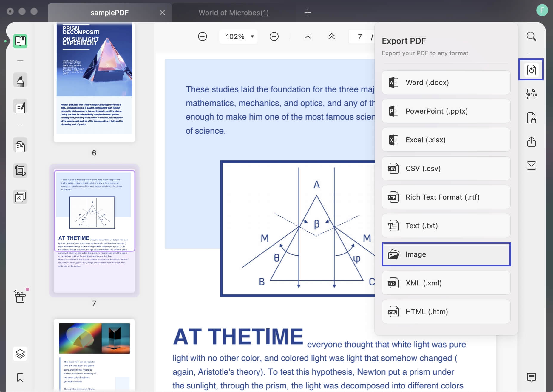Open the bookmarks icon in left sidebar
Viewport: 553px width, 392px height.
coord(20,378)
